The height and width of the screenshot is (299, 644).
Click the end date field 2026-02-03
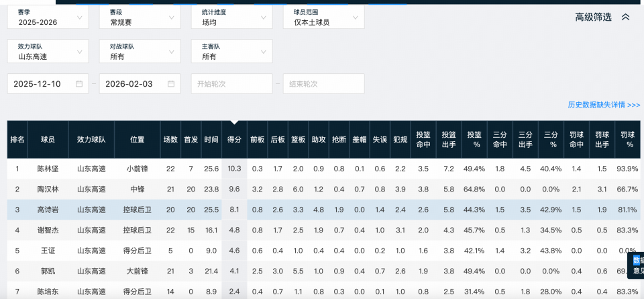[140, 84]
